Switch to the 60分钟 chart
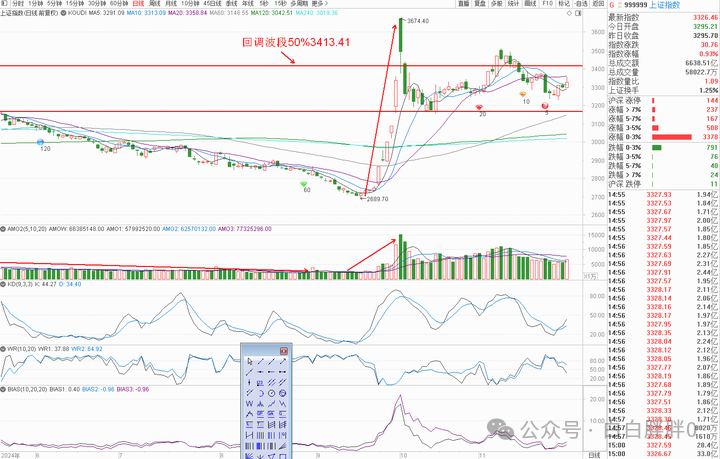 click(x=119, y=4)
